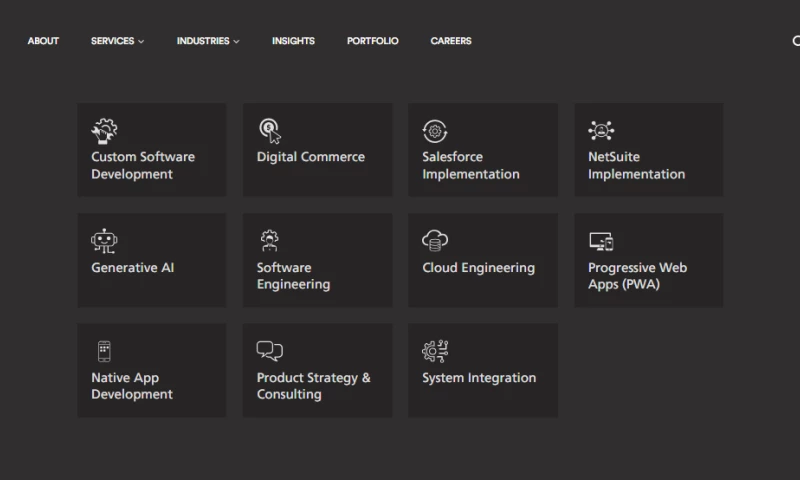Click the System Integration gears icon

click(435, 351)
